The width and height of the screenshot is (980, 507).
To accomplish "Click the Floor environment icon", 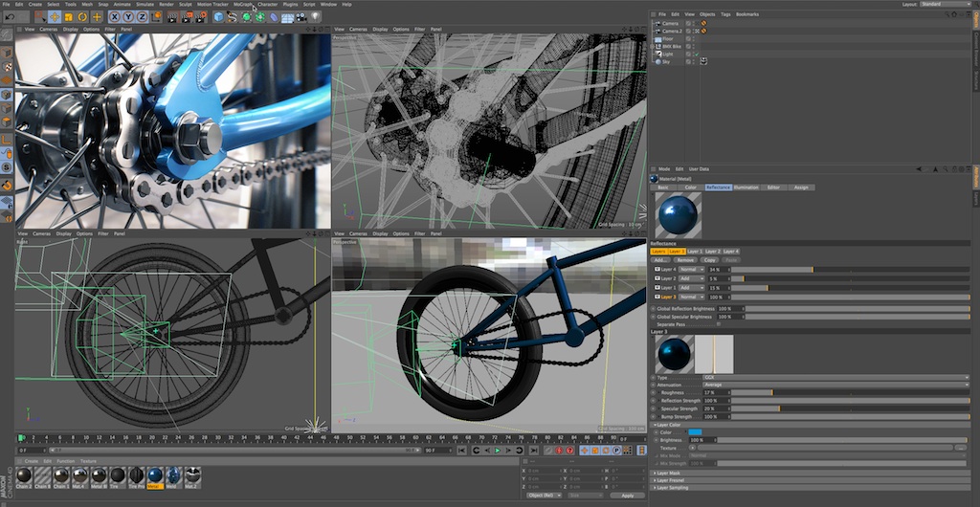I will coord(287,17).
